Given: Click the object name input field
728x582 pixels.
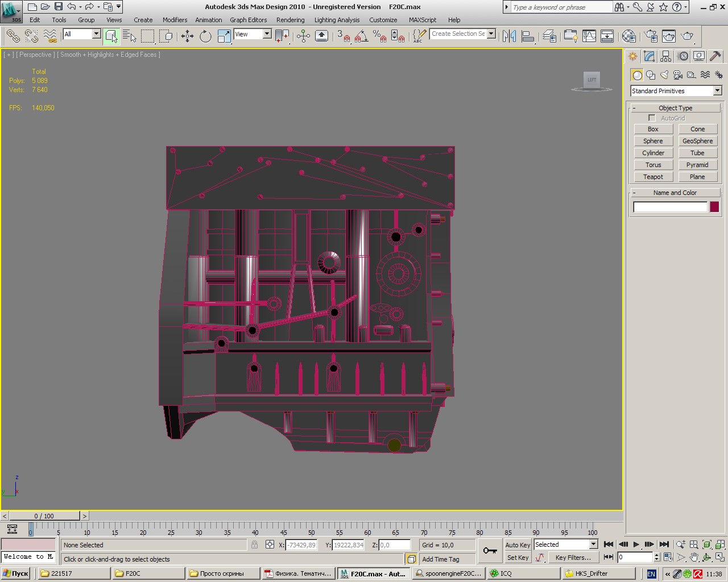Looking at the screenshot, I should point(670,207).
